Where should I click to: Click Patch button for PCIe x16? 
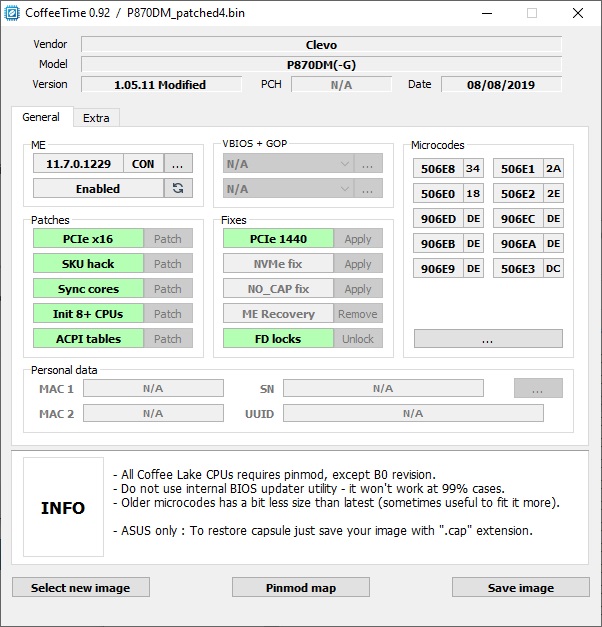[x=168, y=238]
